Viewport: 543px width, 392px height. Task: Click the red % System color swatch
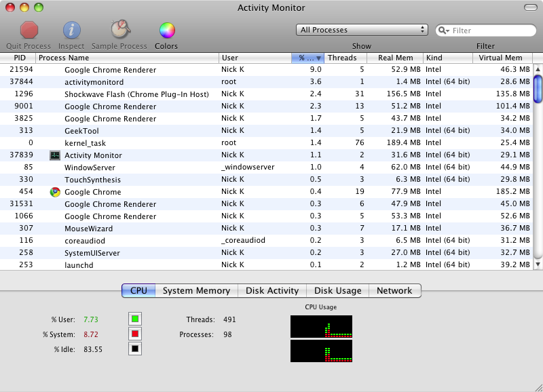(135, 334)
